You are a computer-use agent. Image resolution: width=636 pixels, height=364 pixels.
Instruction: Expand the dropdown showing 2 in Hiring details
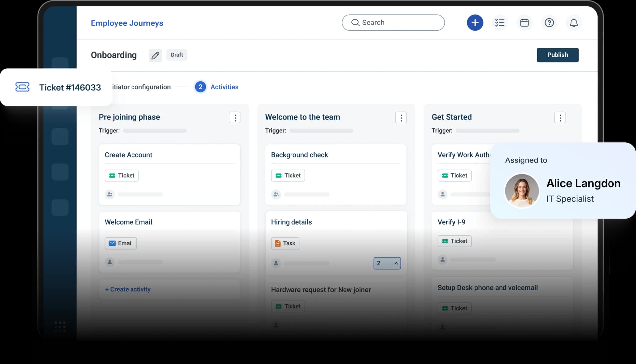point(387,263)
